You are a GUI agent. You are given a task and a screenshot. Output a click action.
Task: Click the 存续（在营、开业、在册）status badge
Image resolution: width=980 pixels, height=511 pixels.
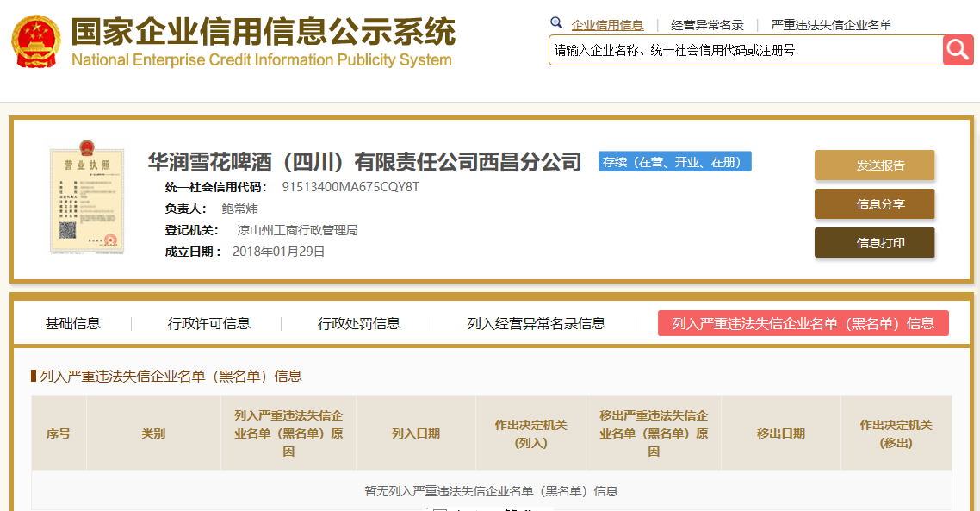[x=675, y=162]
